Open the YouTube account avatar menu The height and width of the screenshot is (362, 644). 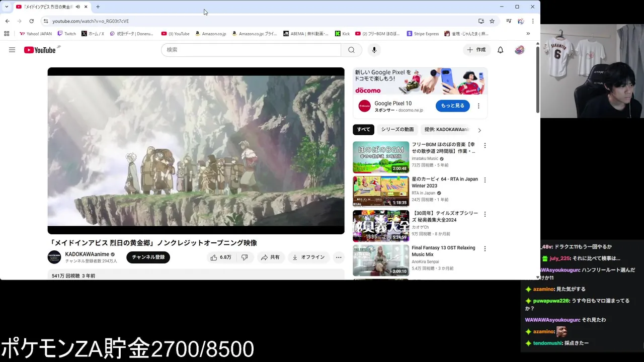520,50
